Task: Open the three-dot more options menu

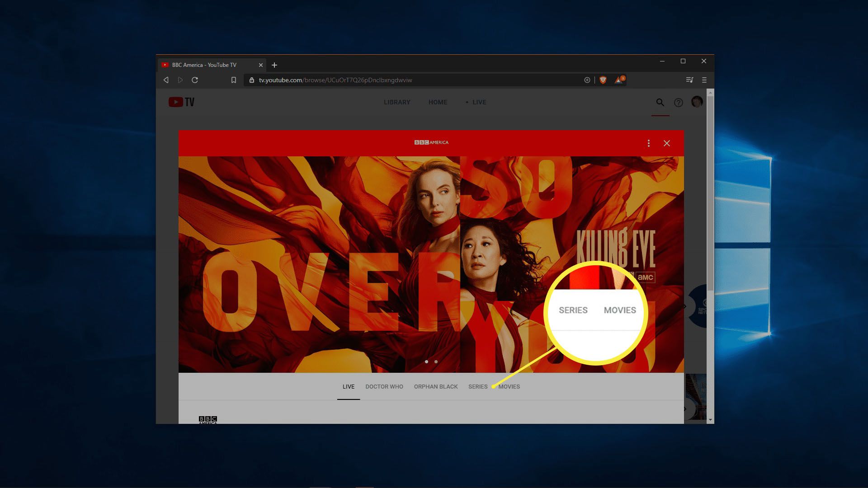Action: [649, 143]
